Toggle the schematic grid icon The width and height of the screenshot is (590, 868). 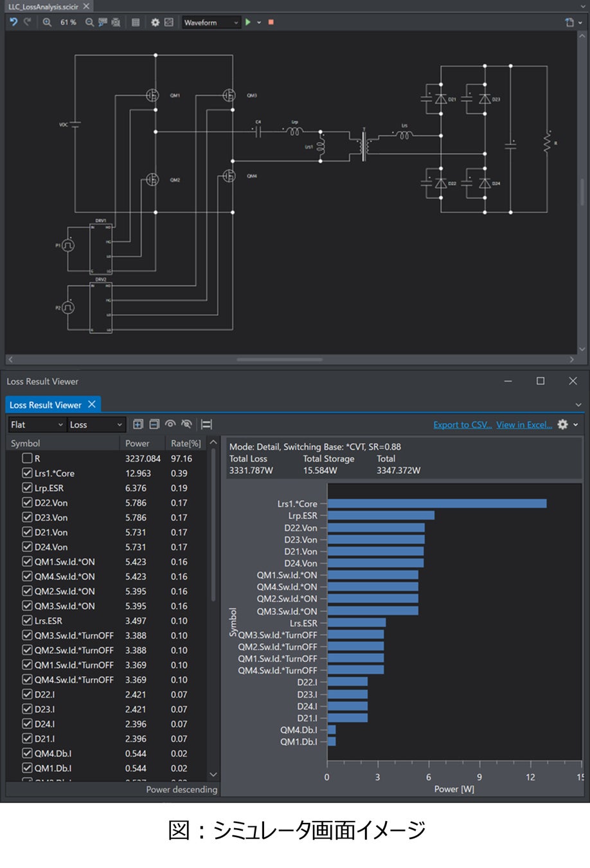pos(136,22)
